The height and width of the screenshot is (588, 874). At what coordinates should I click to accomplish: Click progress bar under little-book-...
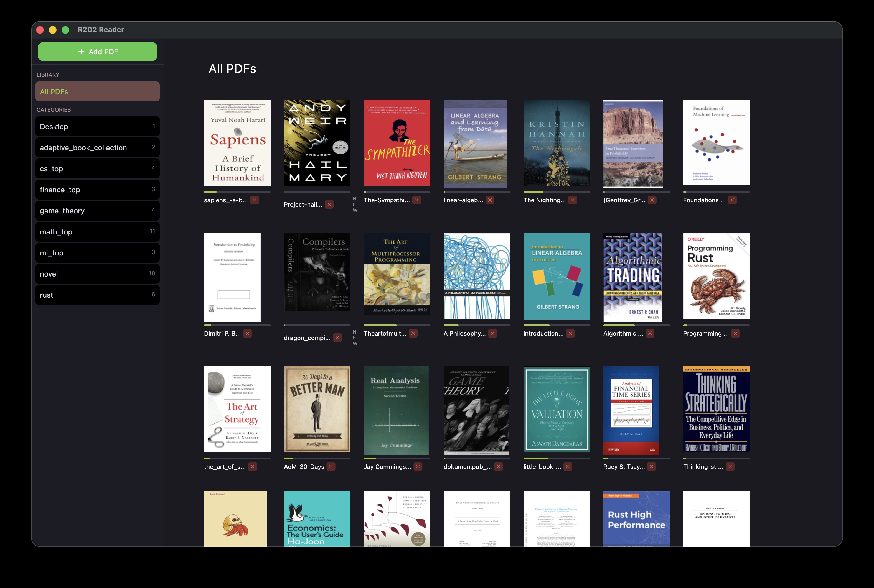pos(557,458)
